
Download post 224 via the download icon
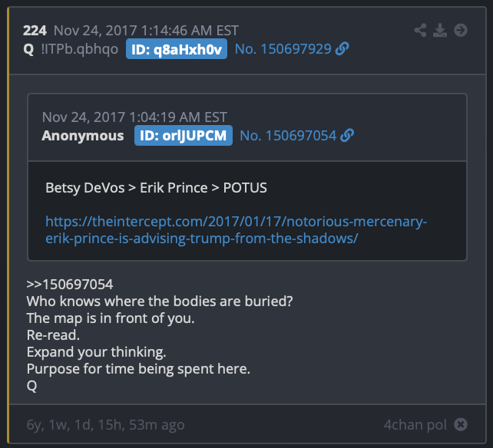coord(440,31)
